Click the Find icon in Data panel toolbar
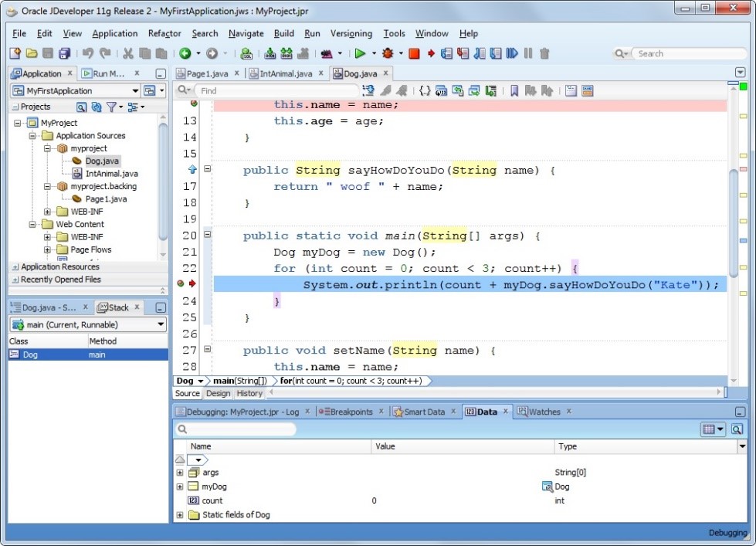Image resolution: width=756 pixels, height=546 pixels. [x=737, y=429]
